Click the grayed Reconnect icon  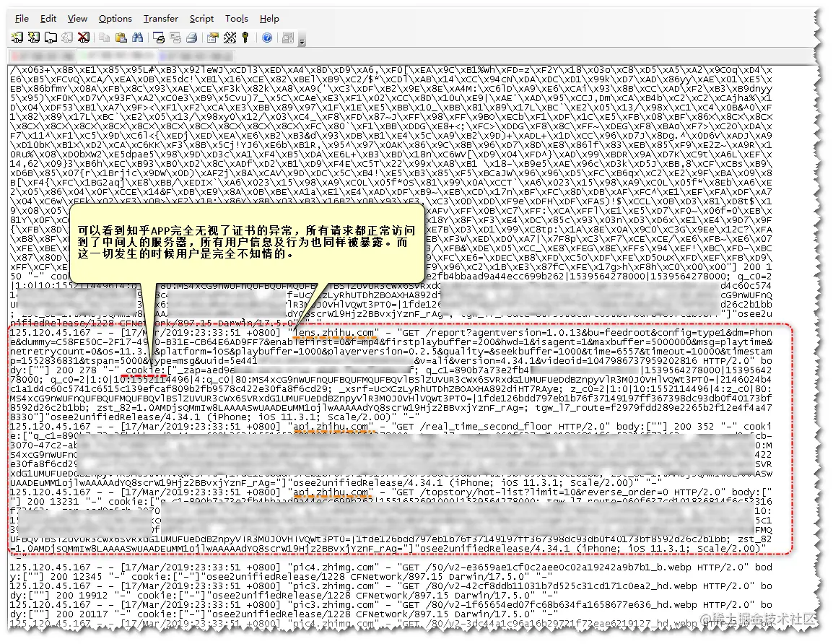pyautogui.click(x=67, y=38)
